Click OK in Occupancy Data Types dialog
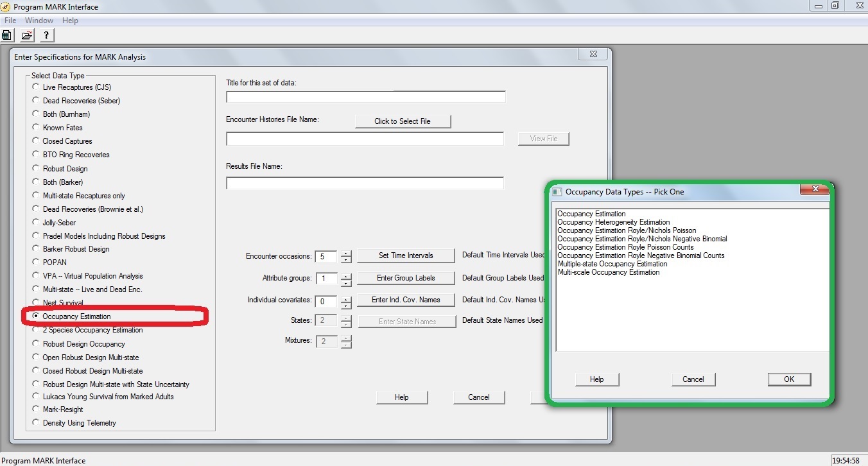The width and height of the screenshot is (868, 466). click(x=789, y=379)
